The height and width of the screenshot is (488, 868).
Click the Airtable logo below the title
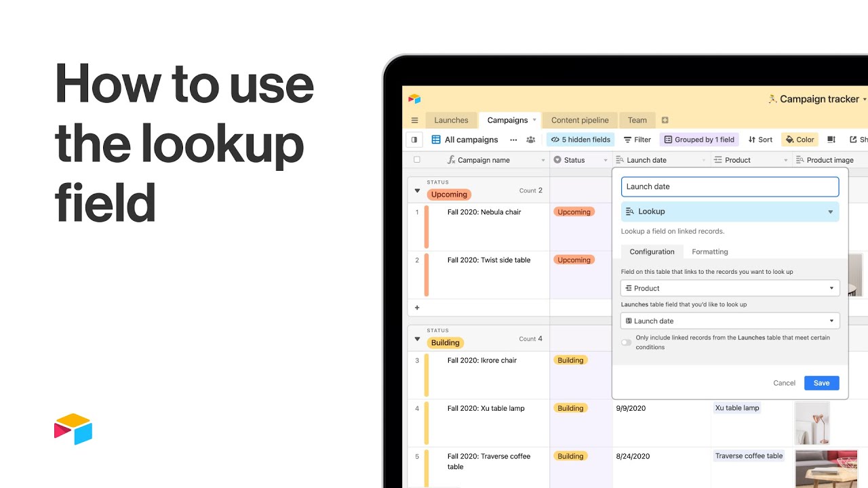click(x=73, y=429)
